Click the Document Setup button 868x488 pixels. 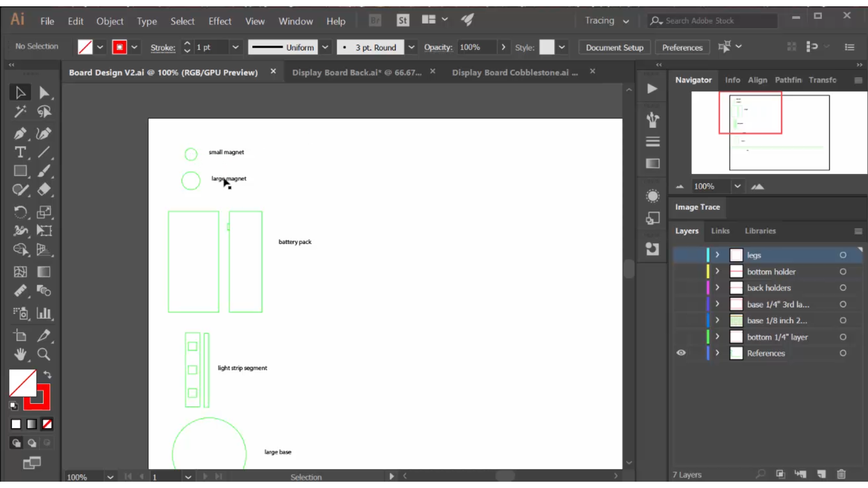(x=614, y=47)
